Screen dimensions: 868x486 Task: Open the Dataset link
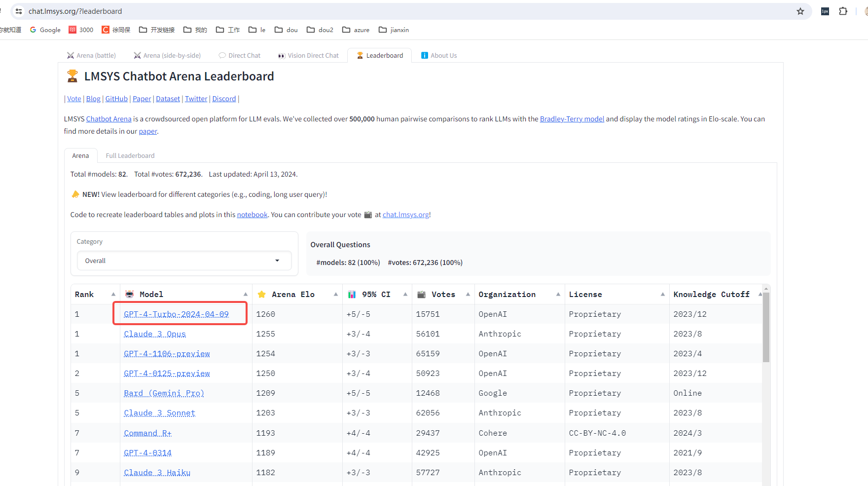point(168,99)
